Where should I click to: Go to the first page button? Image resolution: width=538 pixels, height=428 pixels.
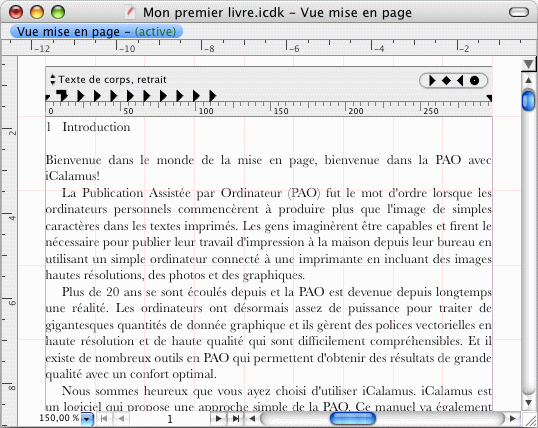(104, 418)
